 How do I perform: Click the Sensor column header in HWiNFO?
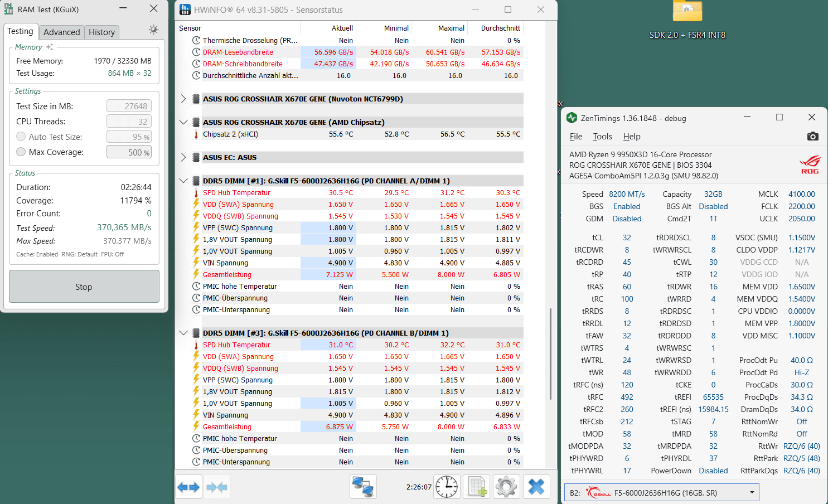(238, 28)
